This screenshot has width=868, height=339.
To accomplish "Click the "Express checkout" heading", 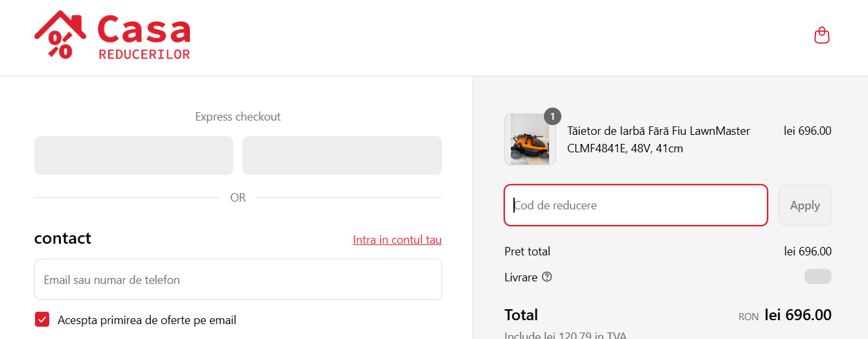I will tap(238, 117).
